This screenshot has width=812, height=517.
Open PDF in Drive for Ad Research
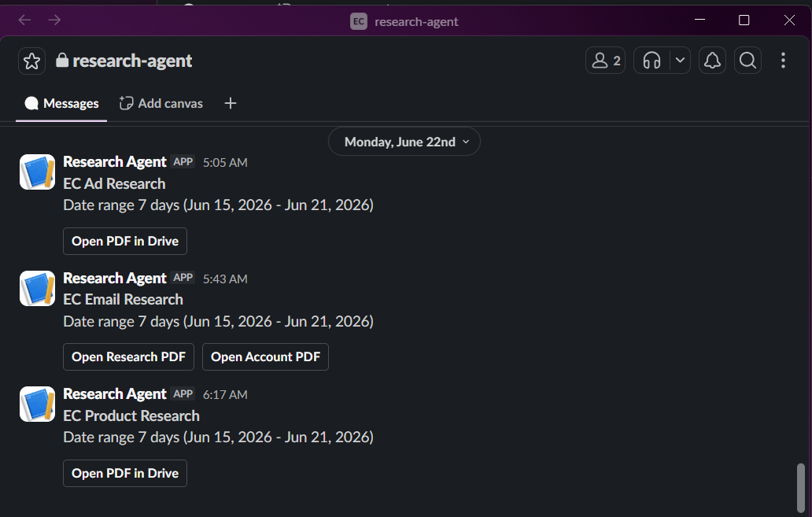click(x=125, y=241)
